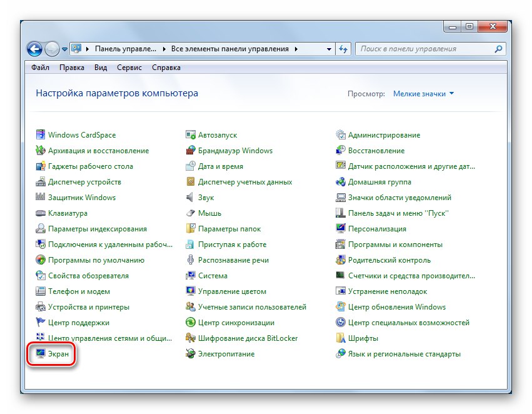Open the Шрифты fonts icon
This screenshot has height=414, width=532.
(340, 338)
